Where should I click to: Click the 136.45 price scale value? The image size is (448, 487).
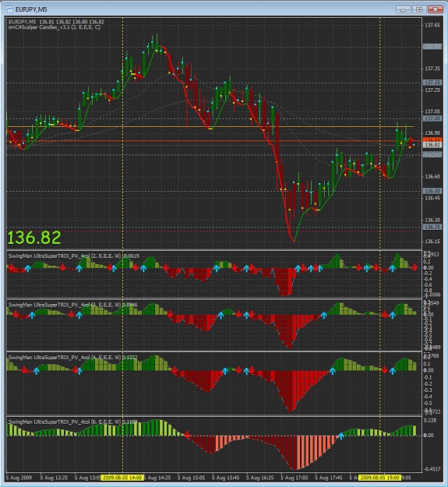[432, 198]
